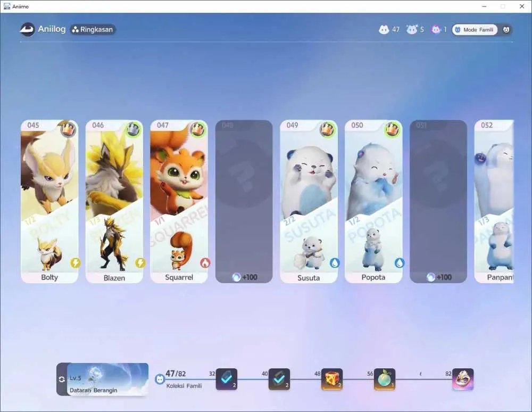Screen dimensions: 532x412
Task: Click the swap region arrows icon
Action: coord(62,380)
